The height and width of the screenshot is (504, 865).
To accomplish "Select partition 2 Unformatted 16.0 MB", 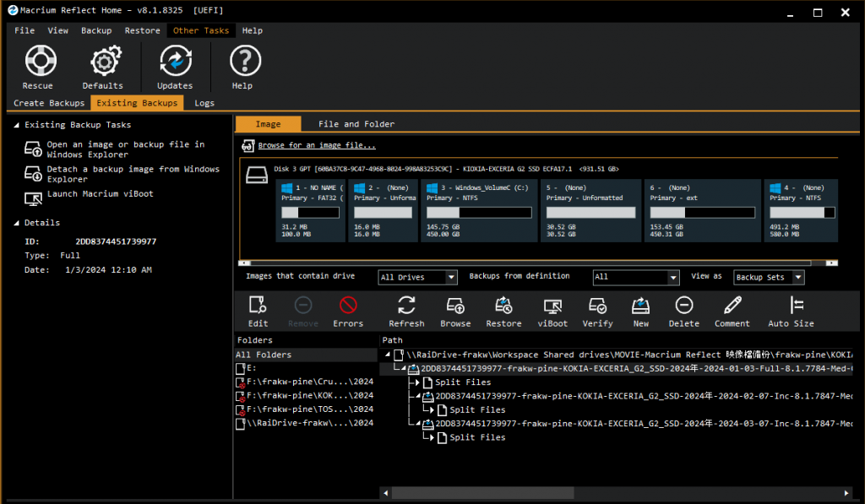I will tap(384, 211).
